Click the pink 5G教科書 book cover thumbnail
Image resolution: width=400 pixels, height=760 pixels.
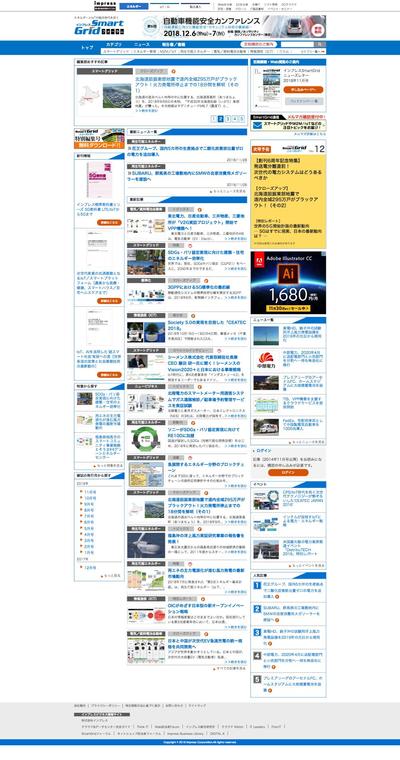pyautogui.click(x=99, y=180)
